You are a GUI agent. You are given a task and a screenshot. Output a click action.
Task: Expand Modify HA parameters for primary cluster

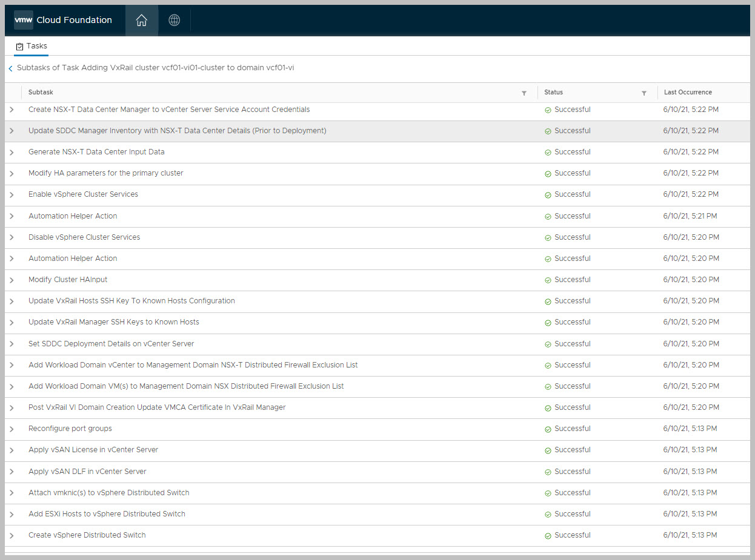click(12, 173)
